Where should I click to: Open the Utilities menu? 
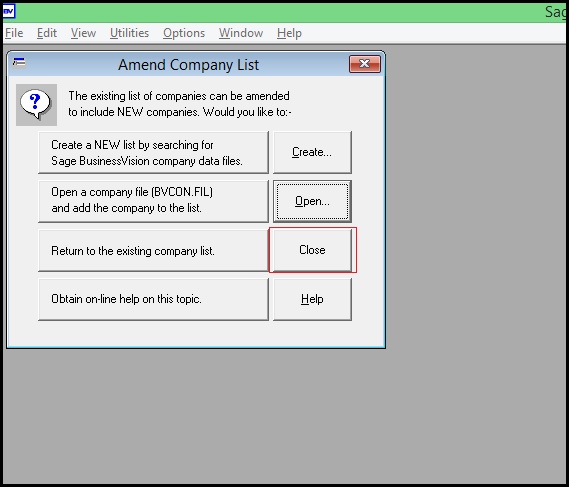pos(129,33)
